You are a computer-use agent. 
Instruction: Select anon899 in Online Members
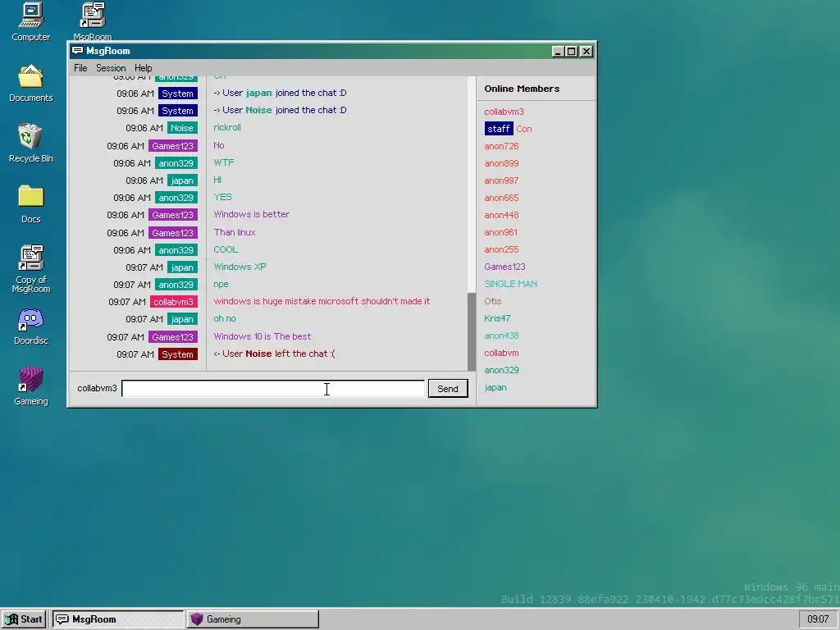pos(501,163)
